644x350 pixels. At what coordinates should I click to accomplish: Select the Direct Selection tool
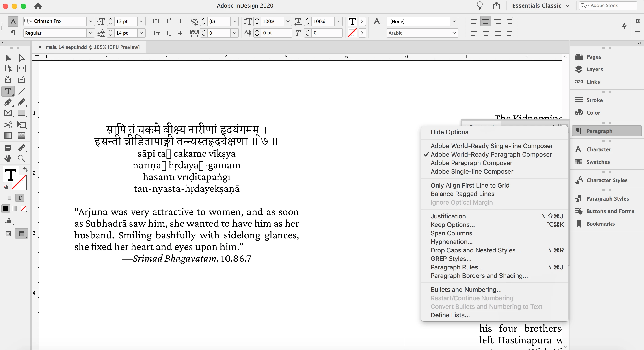coord(22,58)
